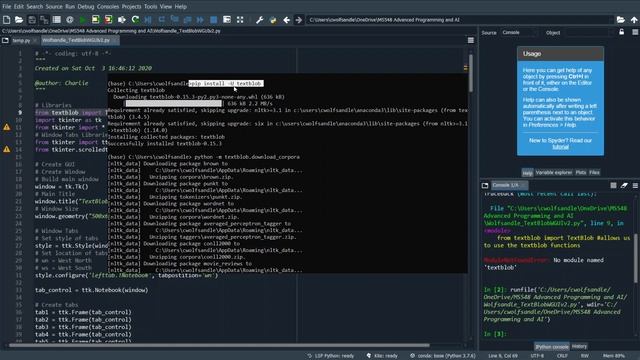Open the Help pane options menu
Viewport: 640px width, 360px height.
point(635,32)
